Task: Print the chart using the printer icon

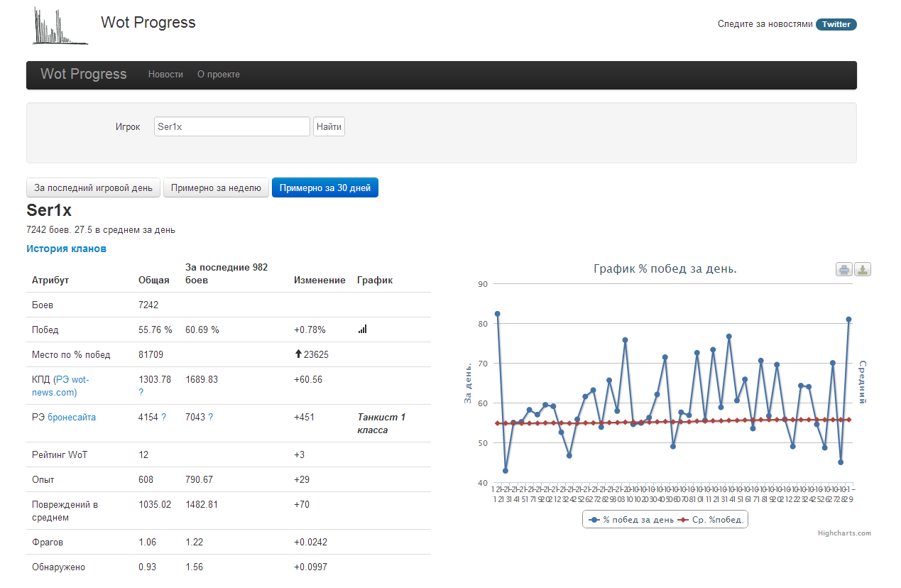Action: (x=843, y=269)
